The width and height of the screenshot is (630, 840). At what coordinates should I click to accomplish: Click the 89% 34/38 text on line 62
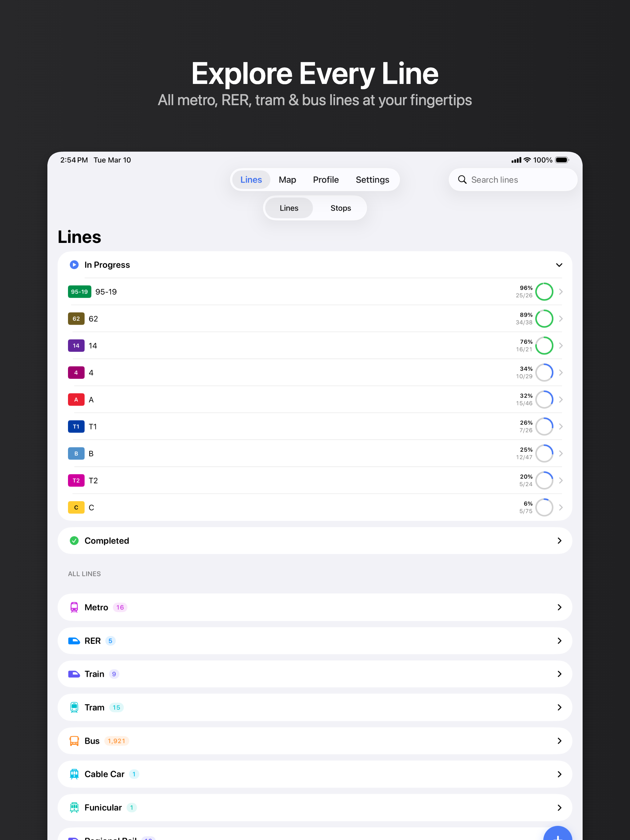(524, 319)
